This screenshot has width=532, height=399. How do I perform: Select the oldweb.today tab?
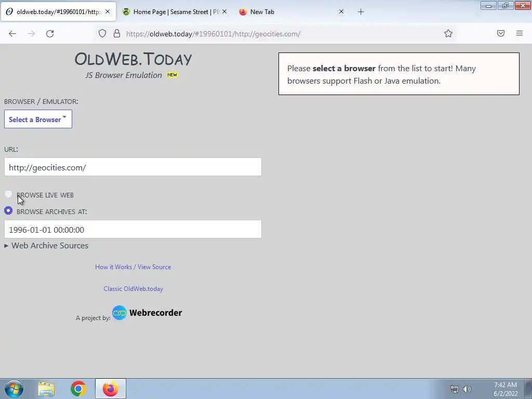[x=58, y=12]
